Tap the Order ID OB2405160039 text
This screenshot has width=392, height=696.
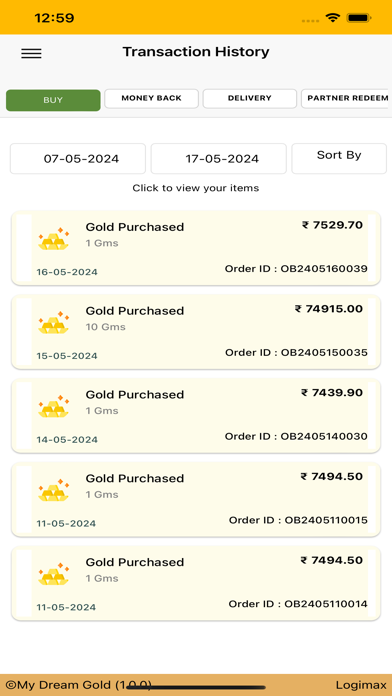point(296,269)
